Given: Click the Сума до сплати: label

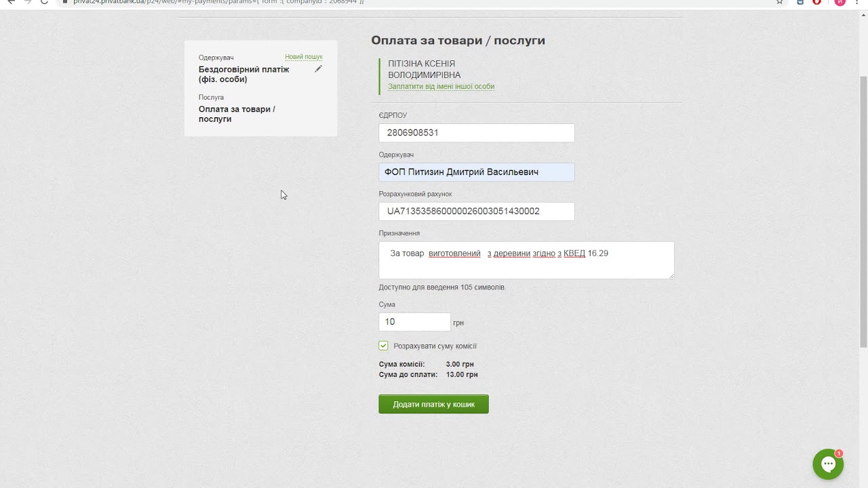Looking at the screenshot, I should (408, 375).
